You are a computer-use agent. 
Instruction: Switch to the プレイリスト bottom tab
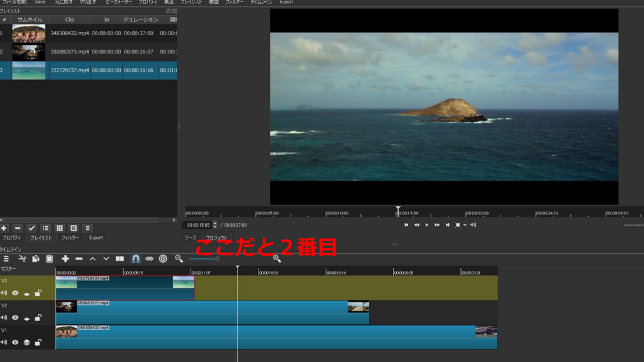[41, 238]
